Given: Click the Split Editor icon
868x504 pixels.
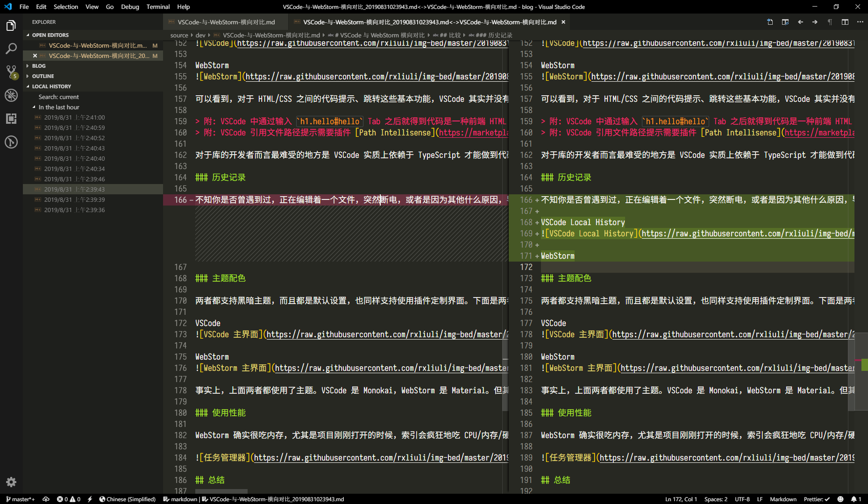Looking at the screenshot, I should tap(845, 22).
